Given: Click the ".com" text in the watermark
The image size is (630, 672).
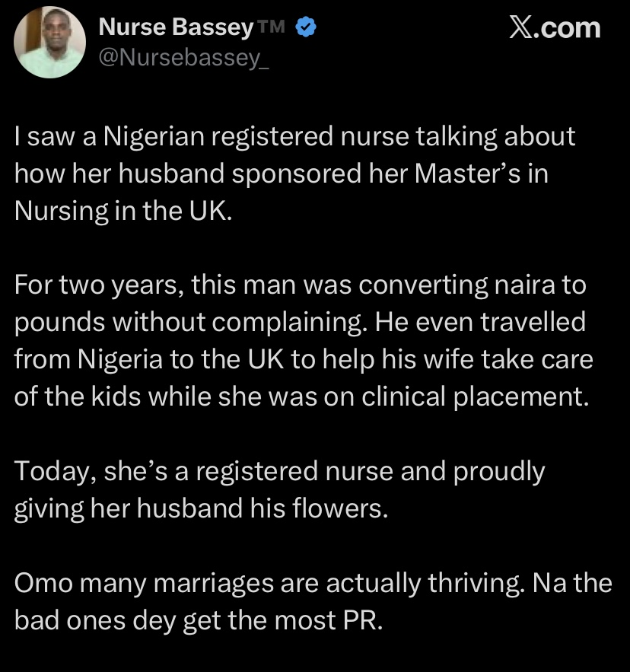Looking at the screenshot, I should pyautogui.click(x=567, y=28).
